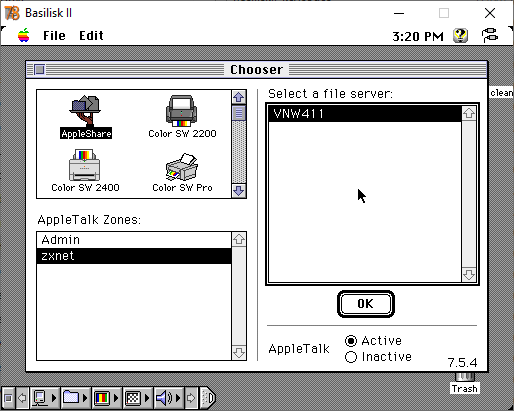
Task: Click the Basilisk II window title
Action: [x=48, y=13]
